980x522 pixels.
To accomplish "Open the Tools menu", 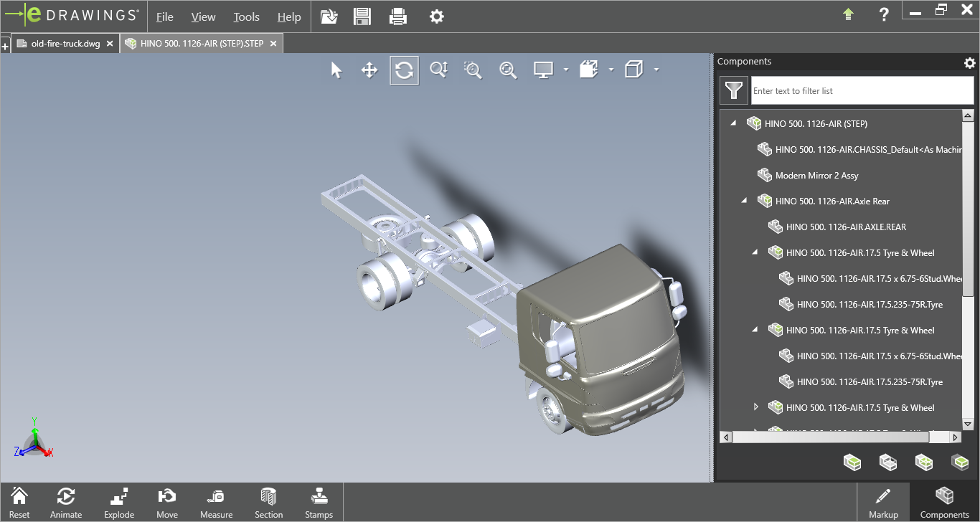I will (x=246, y=17).
